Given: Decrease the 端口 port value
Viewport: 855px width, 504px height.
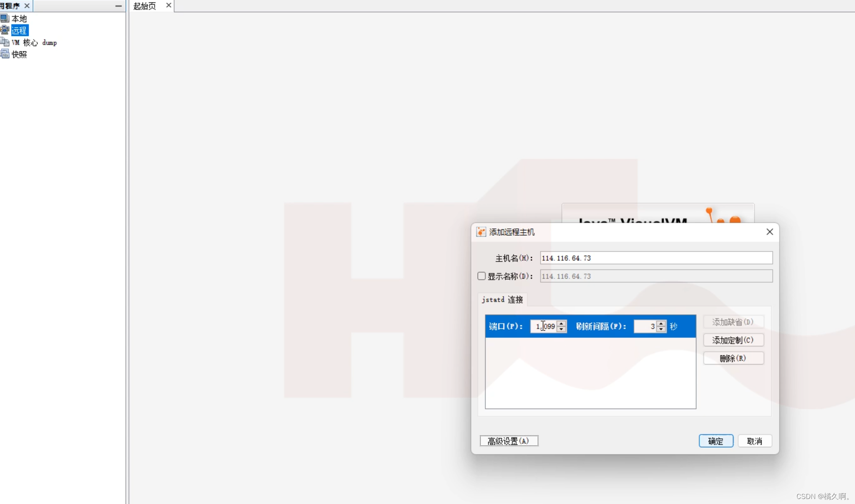Looking at the screenshot, I should (x=562, y=330).
